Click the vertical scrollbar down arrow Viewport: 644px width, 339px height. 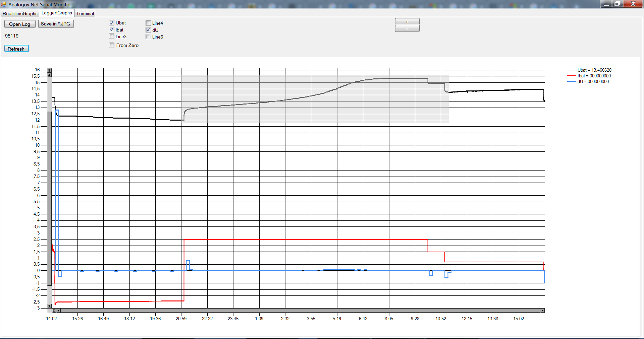(49, 306)
